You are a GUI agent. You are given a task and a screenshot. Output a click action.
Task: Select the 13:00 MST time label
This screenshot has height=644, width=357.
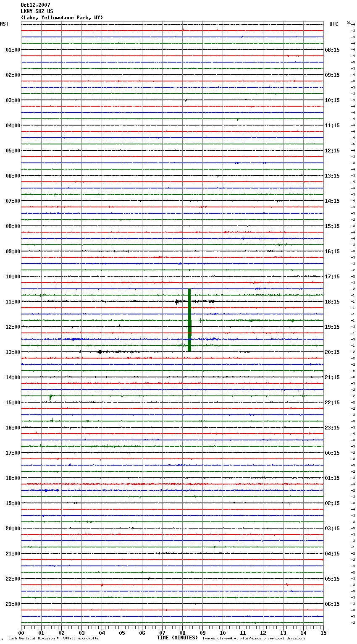[13, 352]
